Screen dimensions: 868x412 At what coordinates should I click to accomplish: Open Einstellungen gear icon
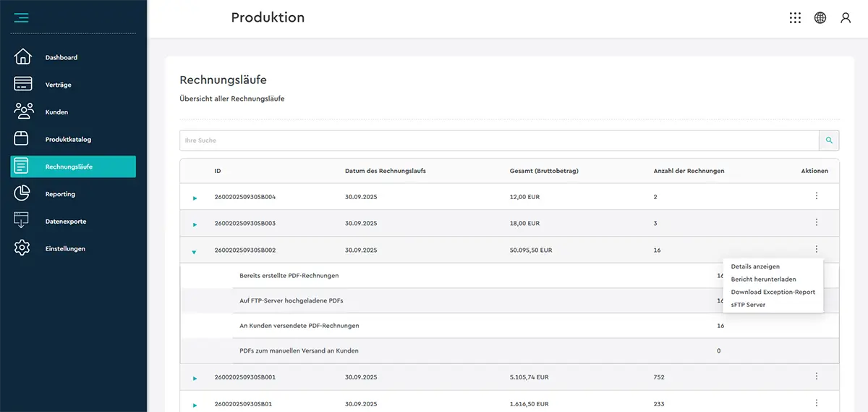click(23, 248)
